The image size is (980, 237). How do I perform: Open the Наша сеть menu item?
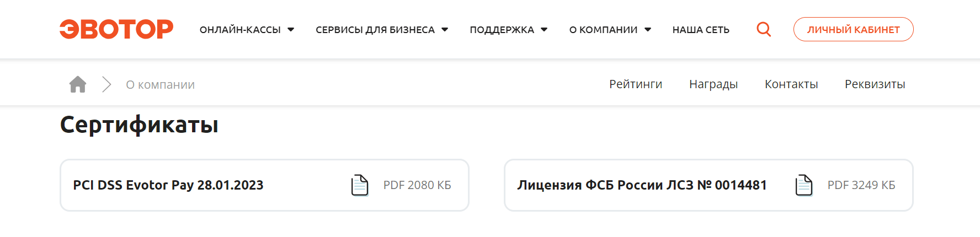tap(701, 30)
